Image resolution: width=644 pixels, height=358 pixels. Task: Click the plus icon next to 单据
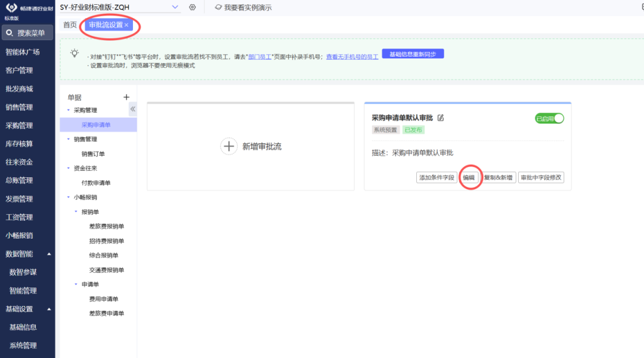[x=126, y=97]
